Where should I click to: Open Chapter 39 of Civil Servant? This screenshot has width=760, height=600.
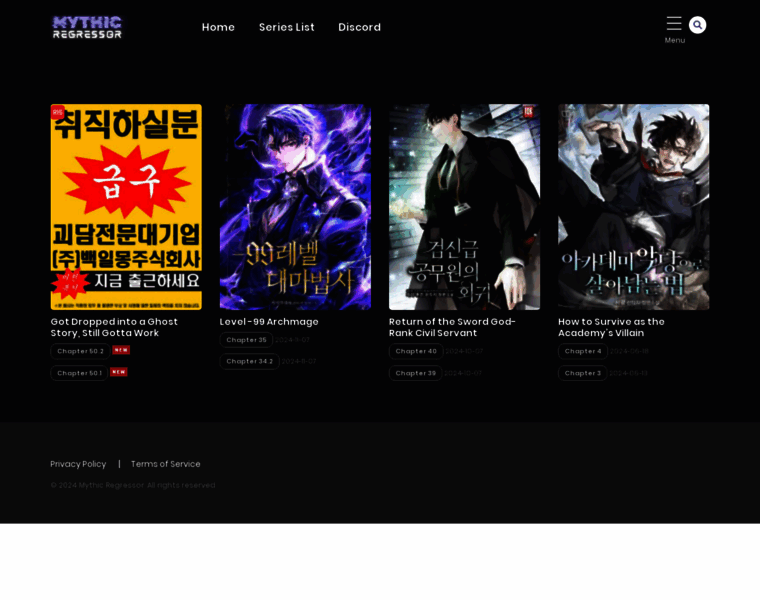415,373
